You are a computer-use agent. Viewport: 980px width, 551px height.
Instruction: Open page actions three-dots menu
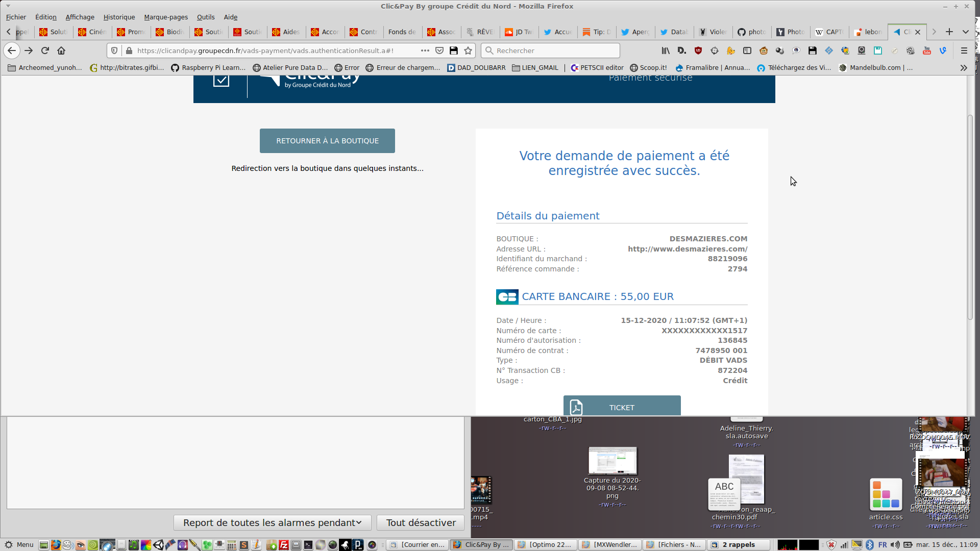pos(425,51)
